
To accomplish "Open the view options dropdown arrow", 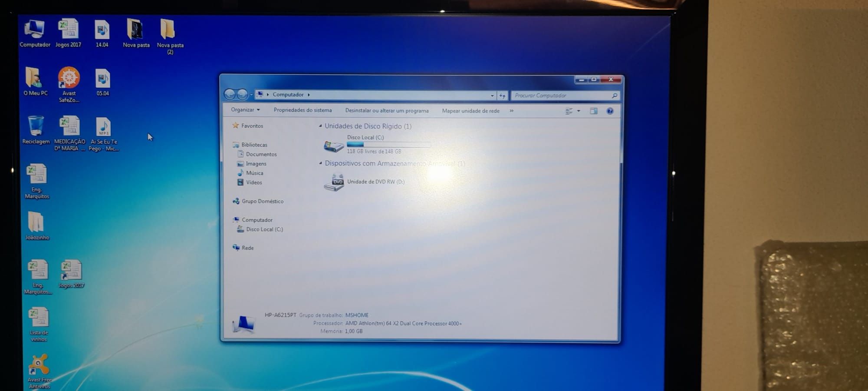I will 579,111.
